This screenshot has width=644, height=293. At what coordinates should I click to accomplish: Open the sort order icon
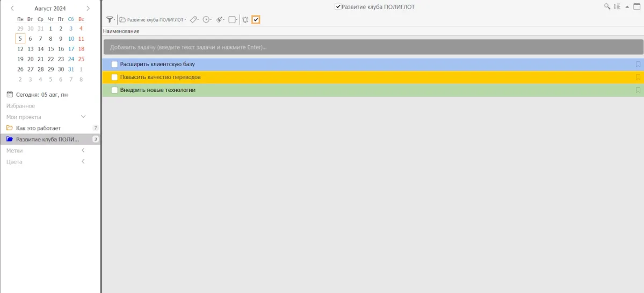[617, 6]
